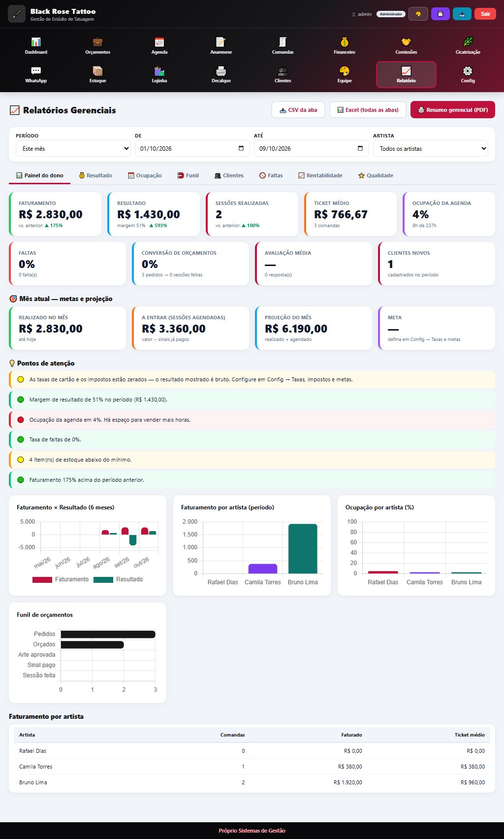This screenshot has height=839, width=504.
Task: Open the Período dropdown showing Este mês
Action: pos(73,148)
